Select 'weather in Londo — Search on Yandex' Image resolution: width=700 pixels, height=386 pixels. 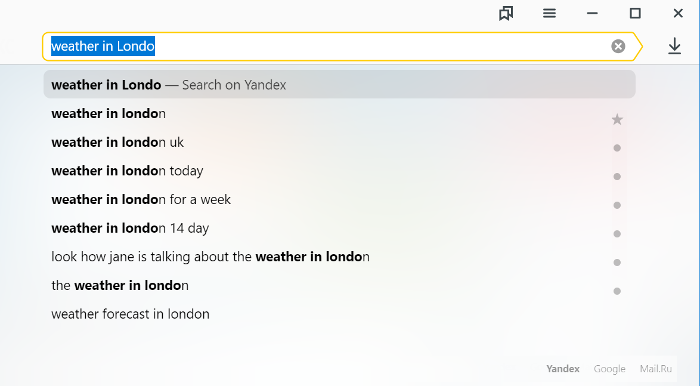click(x=339, y=84)
